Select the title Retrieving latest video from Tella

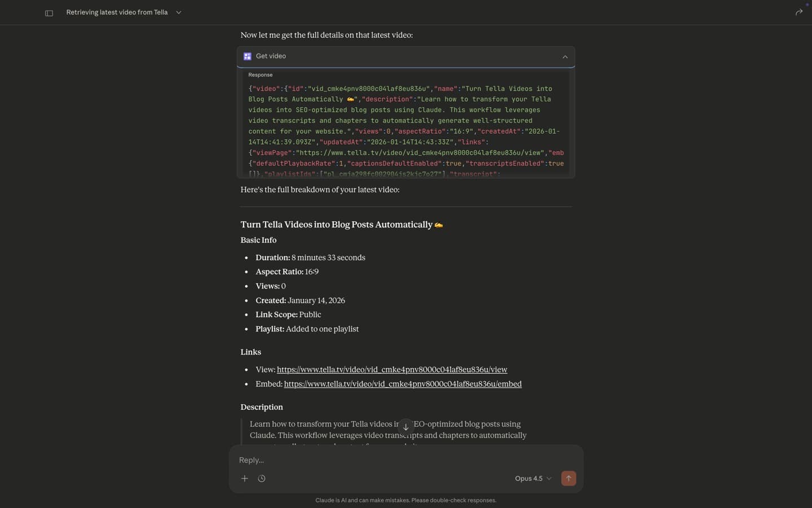pyautogui.click(x=117, y=12)
